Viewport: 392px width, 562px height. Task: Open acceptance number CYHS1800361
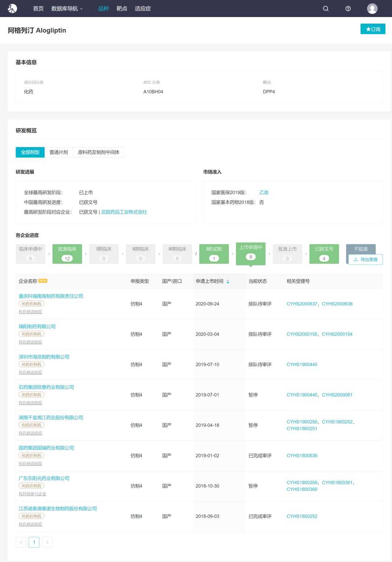click(x=337, y=482)
